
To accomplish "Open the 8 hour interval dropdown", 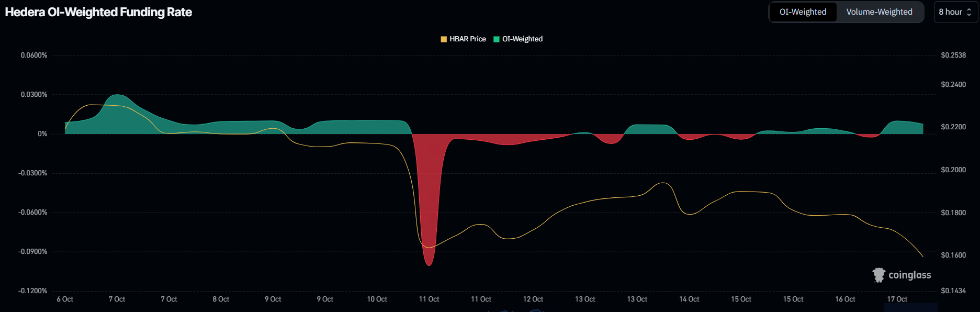I will (x=955, y=12).
